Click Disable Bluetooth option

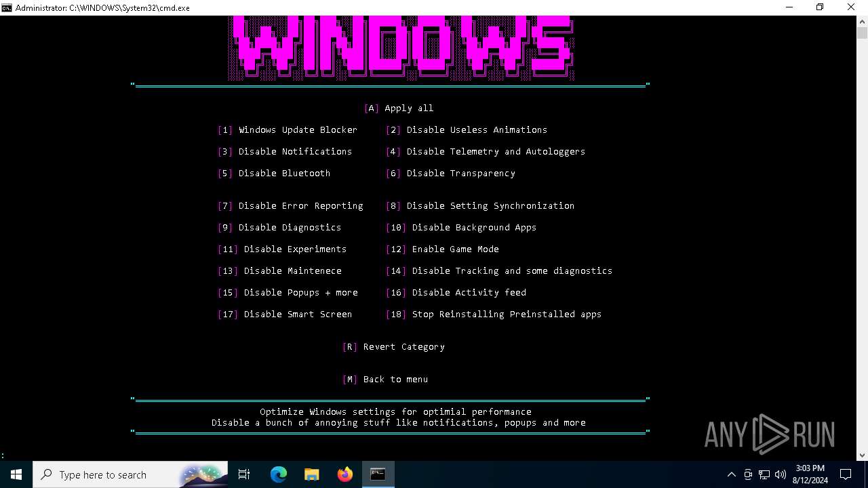pos(274,173)
